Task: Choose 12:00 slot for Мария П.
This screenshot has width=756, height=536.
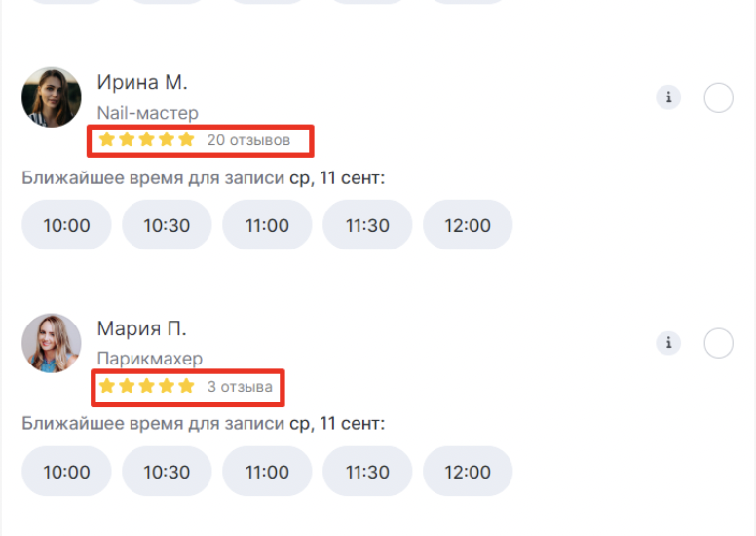Action: (x=468, y=472)
